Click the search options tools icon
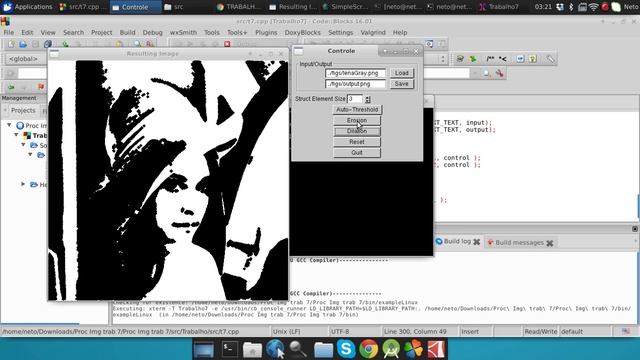 [x=499, y=73]
